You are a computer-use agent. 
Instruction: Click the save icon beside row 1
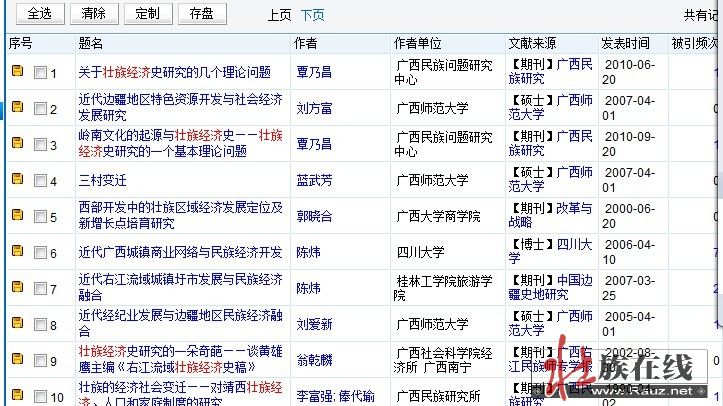17,72
